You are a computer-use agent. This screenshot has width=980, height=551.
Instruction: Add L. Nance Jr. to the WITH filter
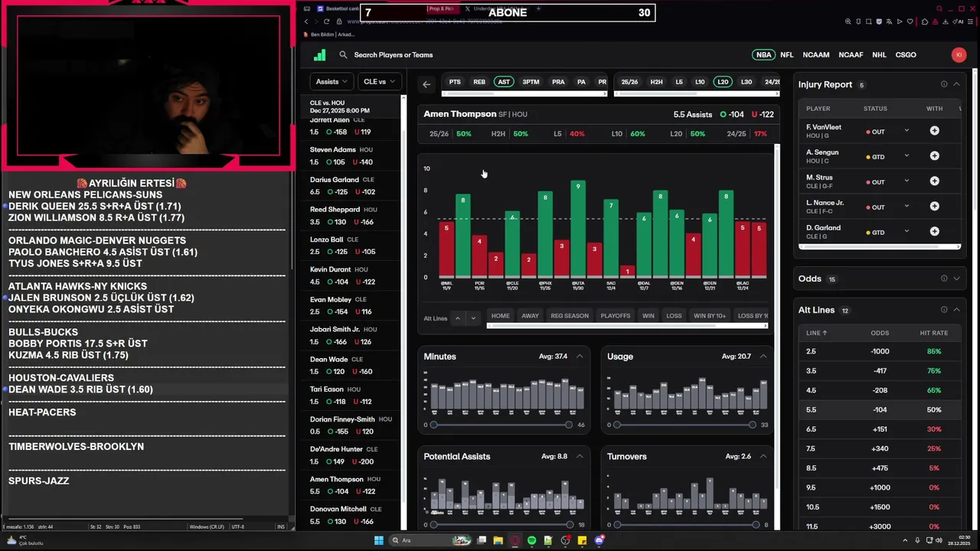pyautogui.click(x=934, y=207)
